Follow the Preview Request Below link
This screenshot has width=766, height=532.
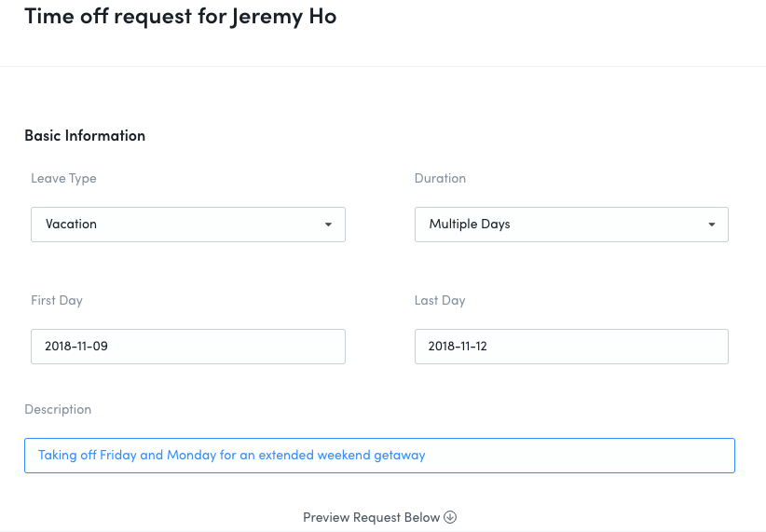pos(379,517)
